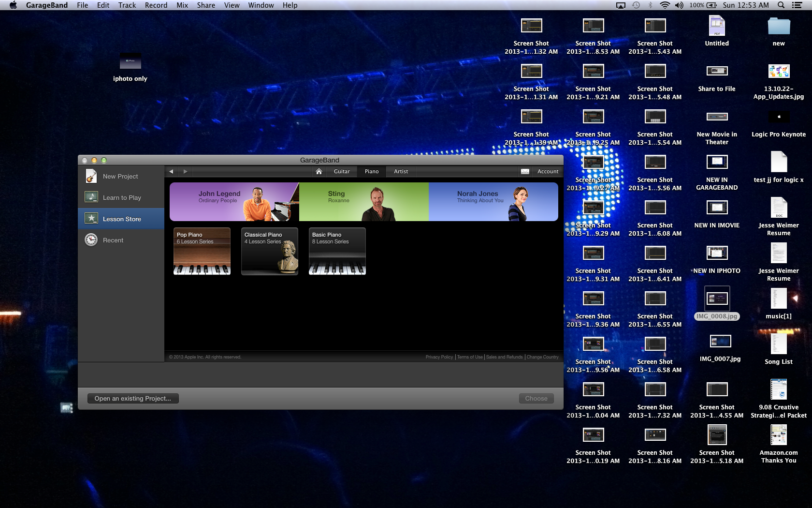The height and width of the screenshot is (508, 812).
Task: Open the Window menu
Action: coord(261,5)
